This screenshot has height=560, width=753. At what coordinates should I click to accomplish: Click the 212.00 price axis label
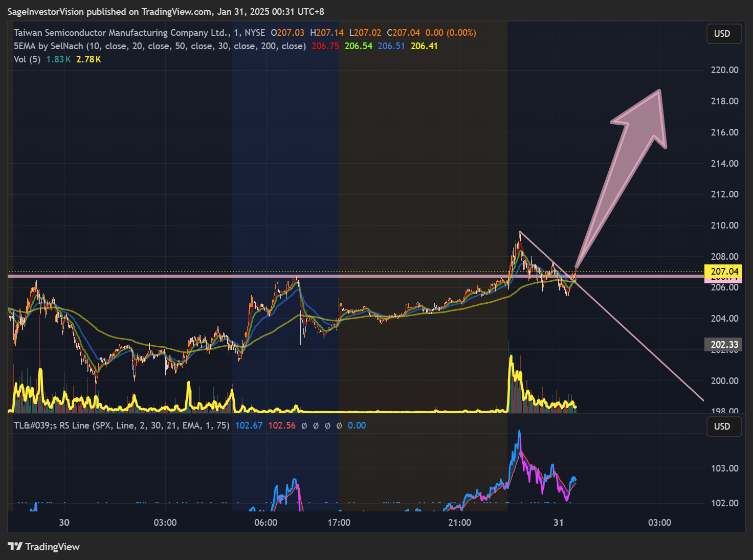(x=724, y=194)
